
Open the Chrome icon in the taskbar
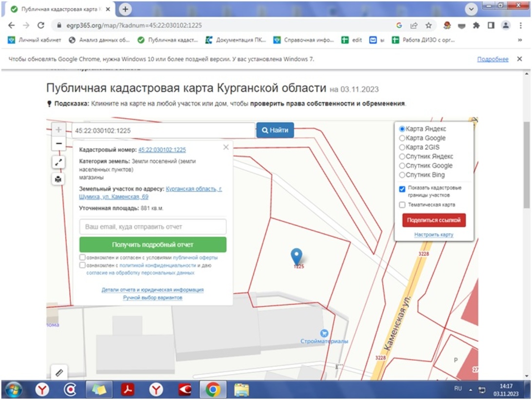click(213, 390)
